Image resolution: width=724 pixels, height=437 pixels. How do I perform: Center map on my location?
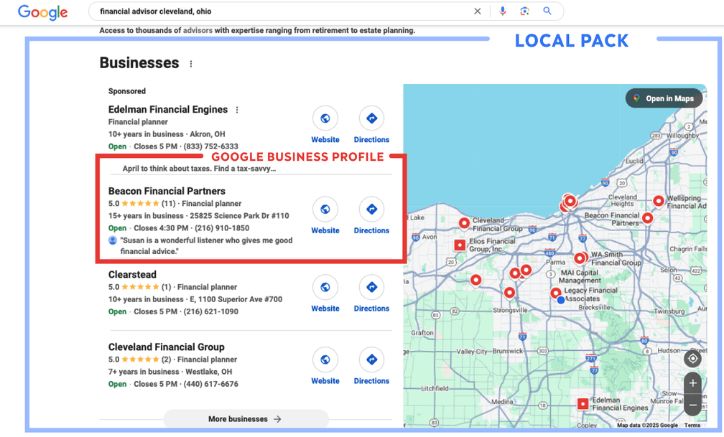tap(692, 358)
